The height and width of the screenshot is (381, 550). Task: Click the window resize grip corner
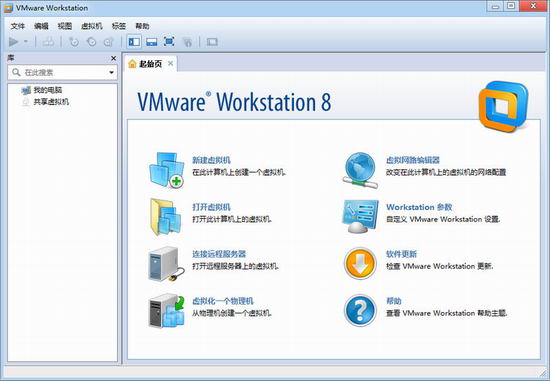[543, 373]
